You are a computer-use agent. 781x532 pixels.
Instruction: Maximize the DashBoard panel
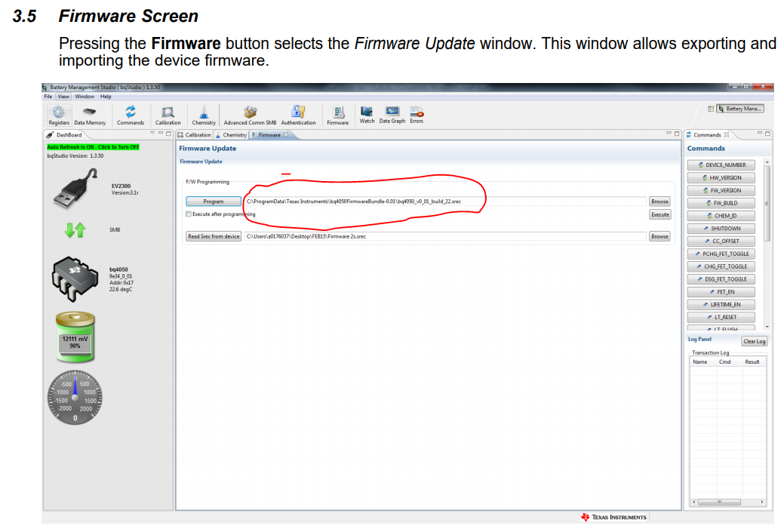click(x=169, y=134)
